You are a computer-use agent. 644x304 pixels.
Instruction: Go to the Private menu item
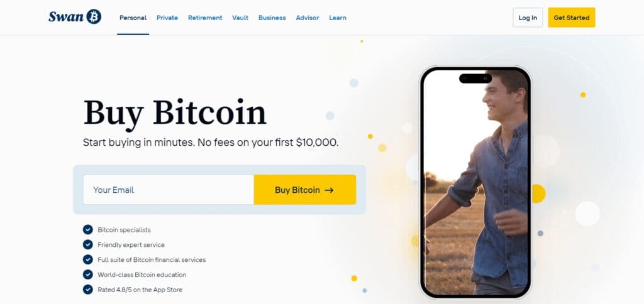167,18
